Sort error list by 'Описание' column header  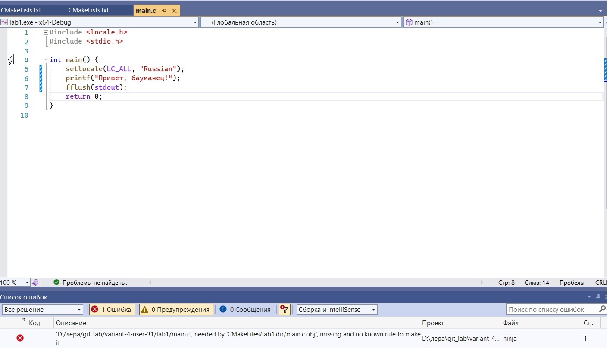pos(71,323)
